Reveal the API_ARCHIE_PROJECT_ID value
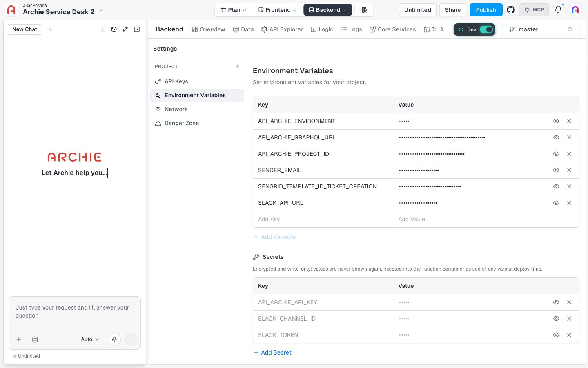 (556, 154)
